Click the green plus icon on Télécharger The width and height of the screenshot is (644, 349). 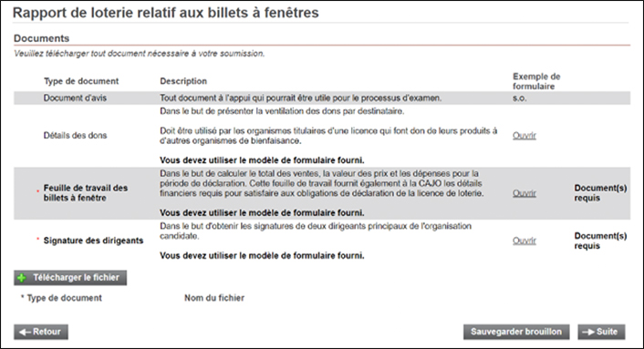click(x=22, y=278)
